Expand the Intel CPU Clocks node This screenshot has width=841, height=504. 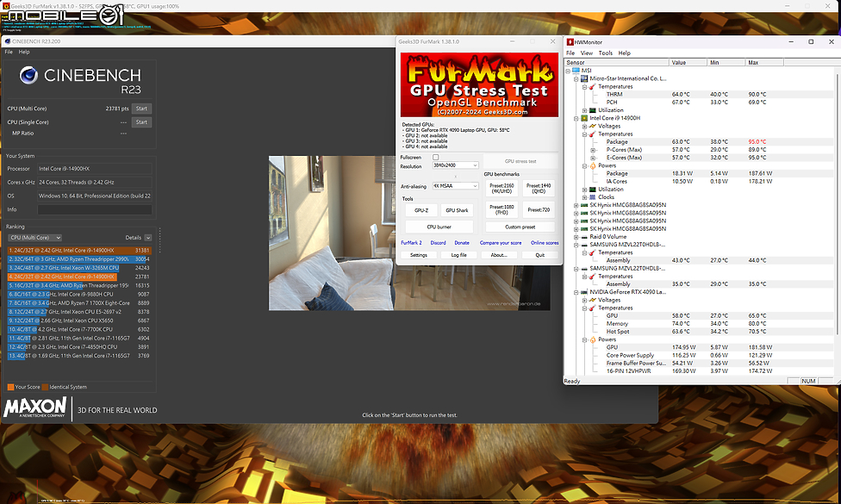(584, 197)
